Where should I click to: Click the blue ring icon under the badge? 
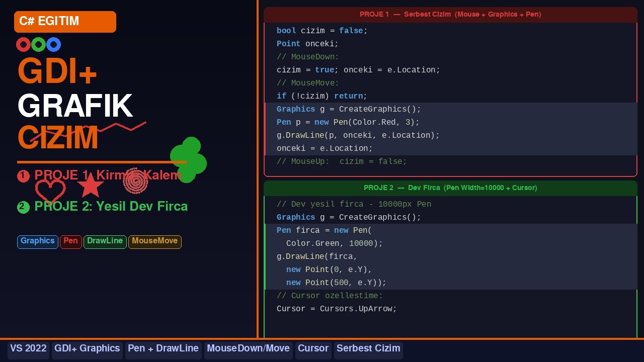(x=53, y=45)
